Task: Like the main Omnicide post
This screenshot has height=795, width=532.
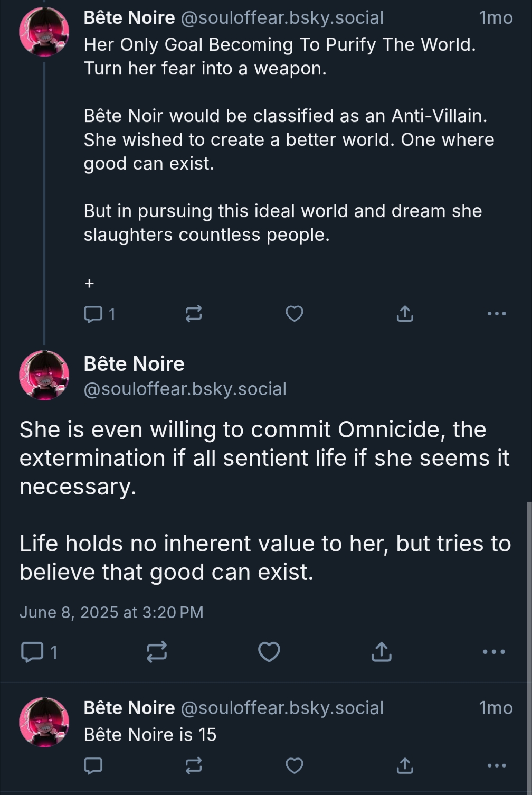Action: coord(269,652)
